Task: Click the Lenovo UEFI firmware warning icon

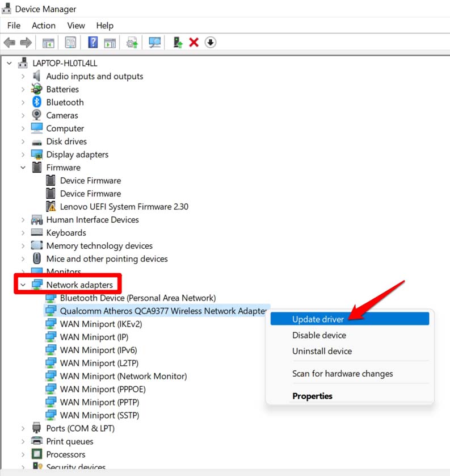Action: pyautogui.click(x=51, y=206)
